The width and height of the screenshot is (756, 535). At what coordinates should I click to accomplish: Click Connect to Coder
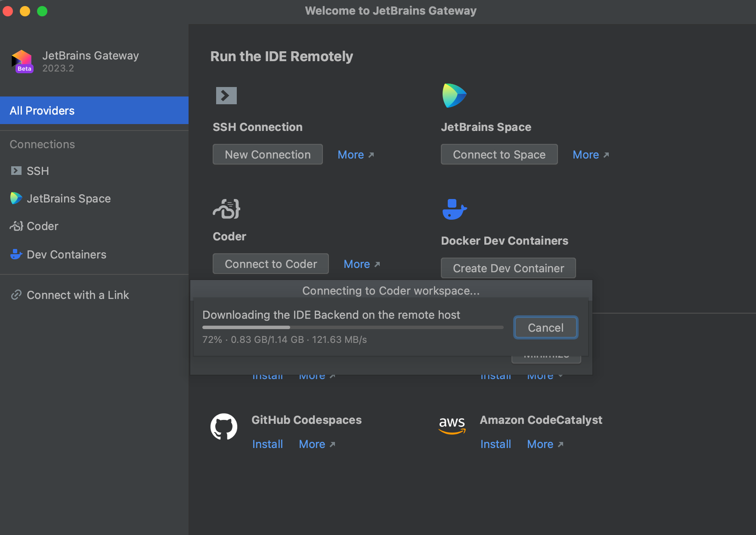(270, 264)
